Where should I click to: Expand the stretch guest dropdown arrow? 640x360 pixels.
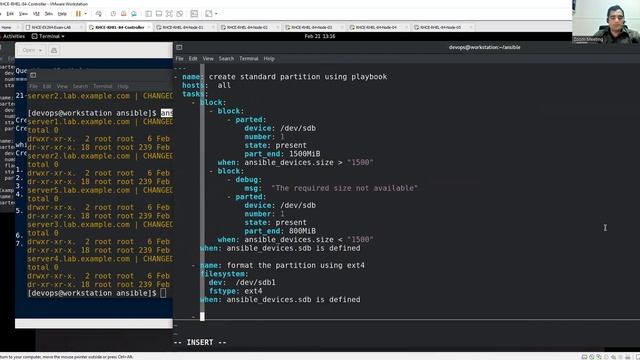click(x=216, y=13)
